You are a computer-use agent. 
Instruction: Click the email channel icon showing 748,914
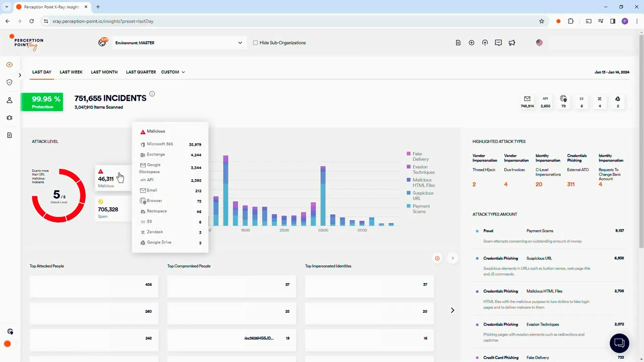[x=527, y=102]
